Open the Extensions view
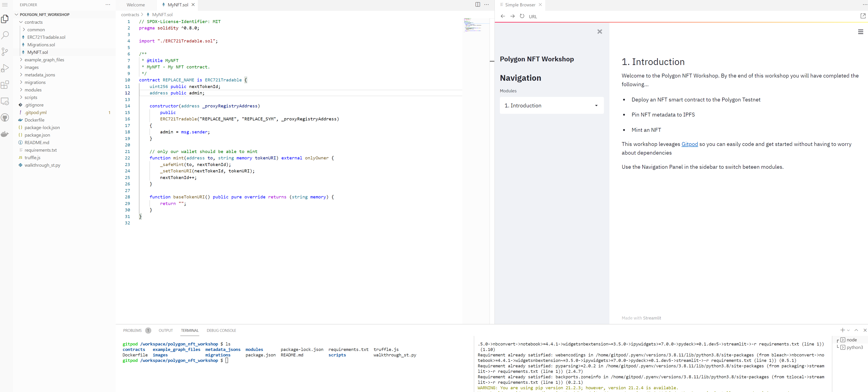 (x=5, y=85)
